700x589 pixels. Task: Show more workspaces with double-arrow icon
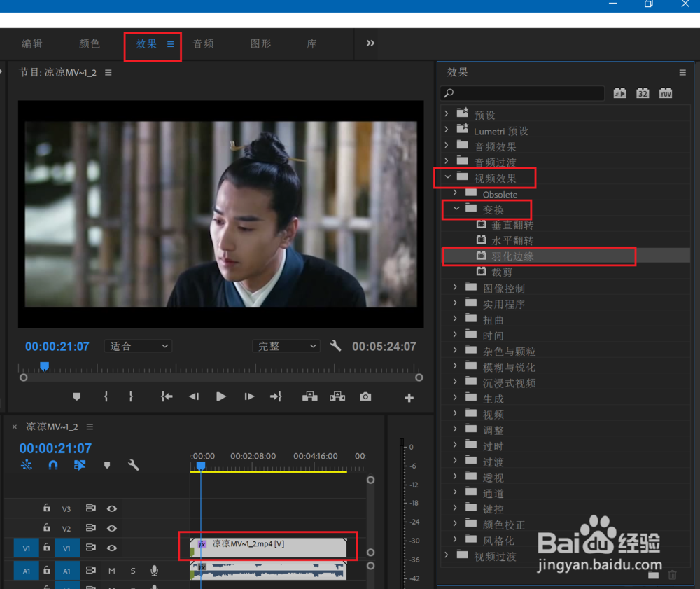(370, 43)
